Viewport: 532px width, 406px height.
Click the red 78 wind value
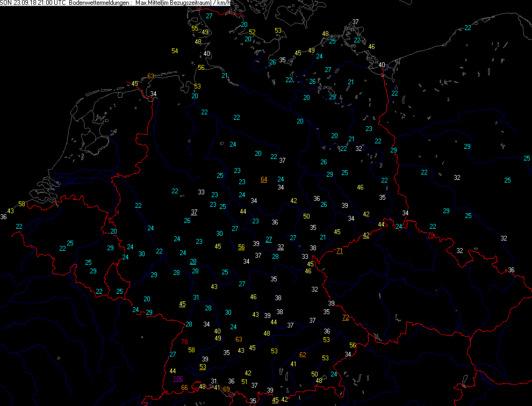(x=185, y=342)
